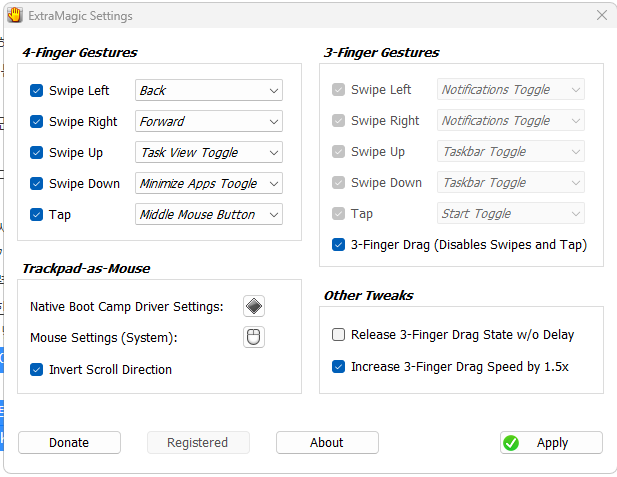Click the ExtraMagic Settings title text
The image size is (617, 477).
pyautogui.click(x=80, y=16)
